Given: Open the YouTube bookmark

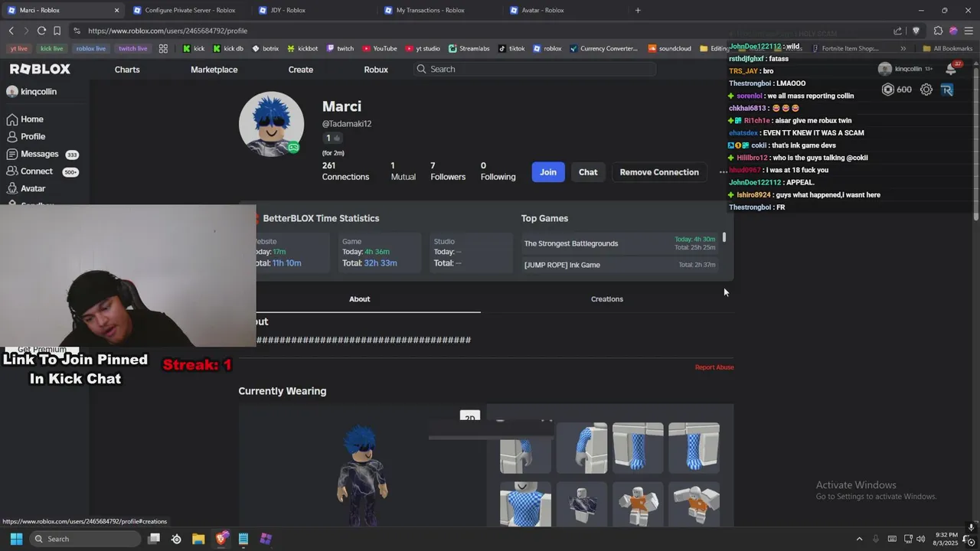Looking at the screenshot, I should (x=379, y=48).
